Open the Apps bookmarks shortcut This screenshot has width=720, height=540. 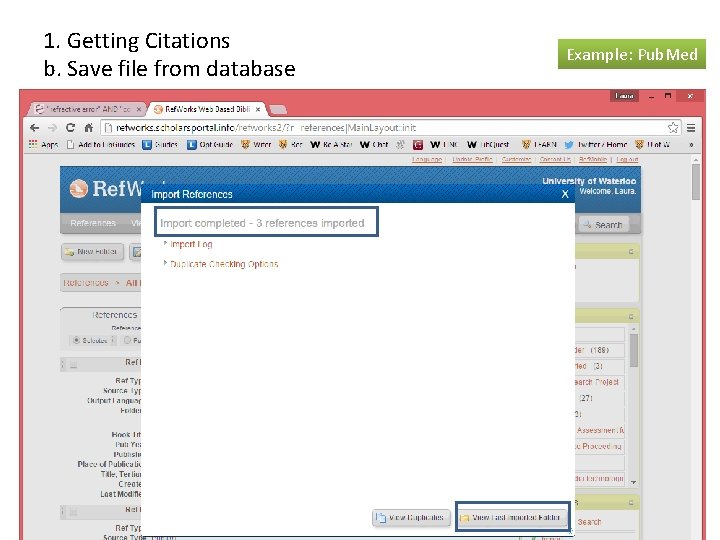point(43,145)
